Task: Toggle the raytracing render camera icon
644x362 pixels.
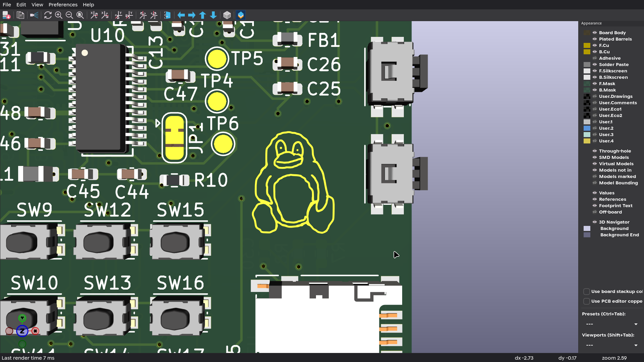Action: [x=34, y=15]
